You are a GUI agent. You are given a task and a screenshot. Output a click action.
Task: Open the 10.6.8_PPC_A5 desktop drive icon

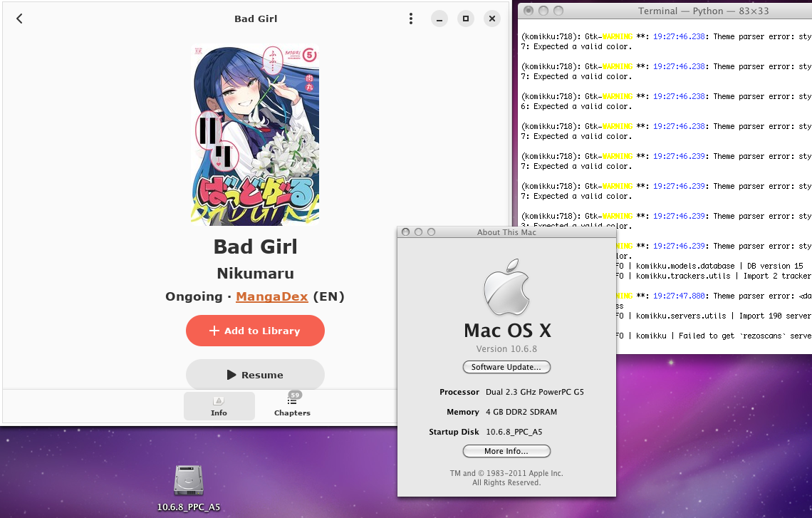pos(189,480)
